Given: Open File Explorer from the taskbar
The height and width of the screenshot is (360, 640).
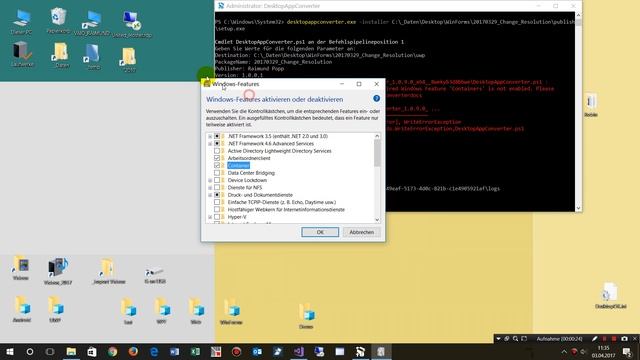Looking at the screenshot, I should [71, 351].
